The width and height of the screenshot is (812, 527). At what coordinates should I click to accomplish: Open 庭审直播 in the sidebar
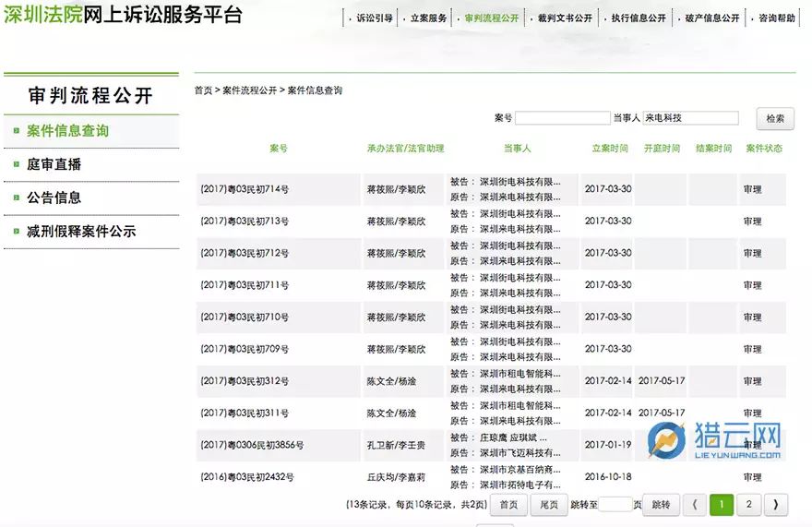(54, 165)
